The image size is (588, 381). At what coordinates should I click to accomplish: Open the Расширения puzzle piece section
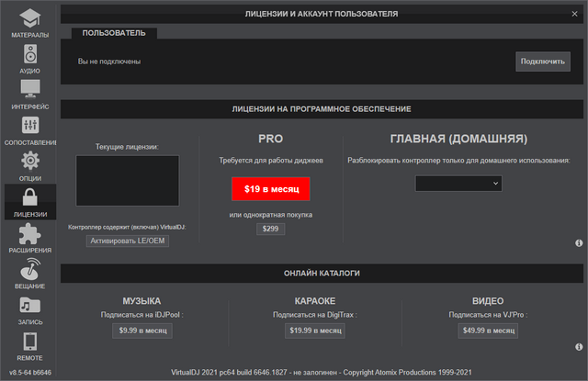pos(29,237)
